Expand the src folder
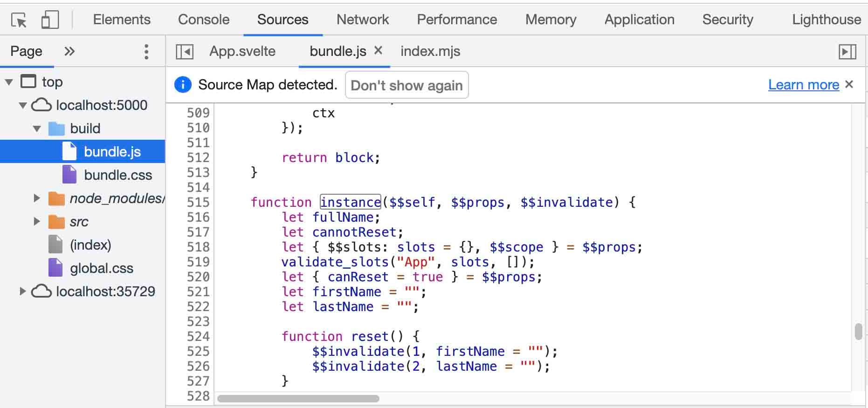 (37, 222)
